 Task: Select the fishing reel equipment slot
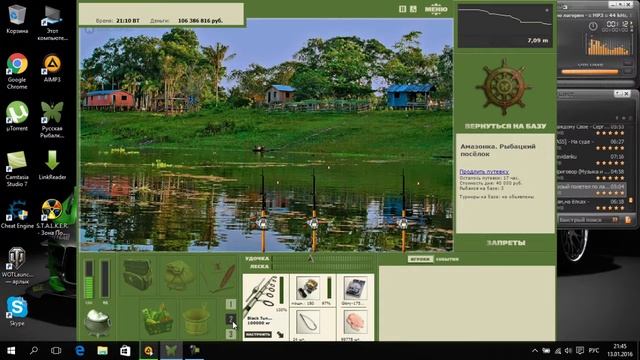tap(307, 288)
